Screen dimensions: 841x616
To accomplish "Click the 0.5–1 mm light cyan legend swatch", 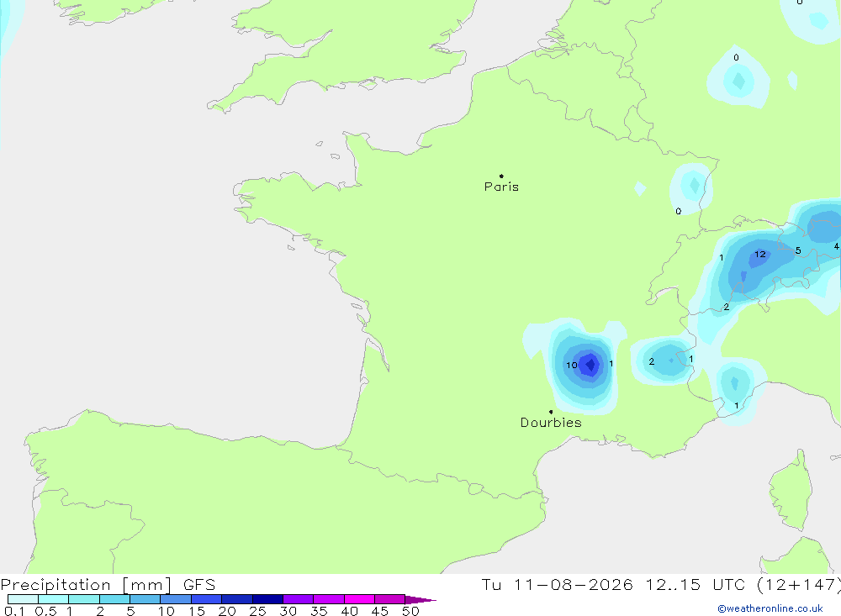I will (x=54, y=599).
